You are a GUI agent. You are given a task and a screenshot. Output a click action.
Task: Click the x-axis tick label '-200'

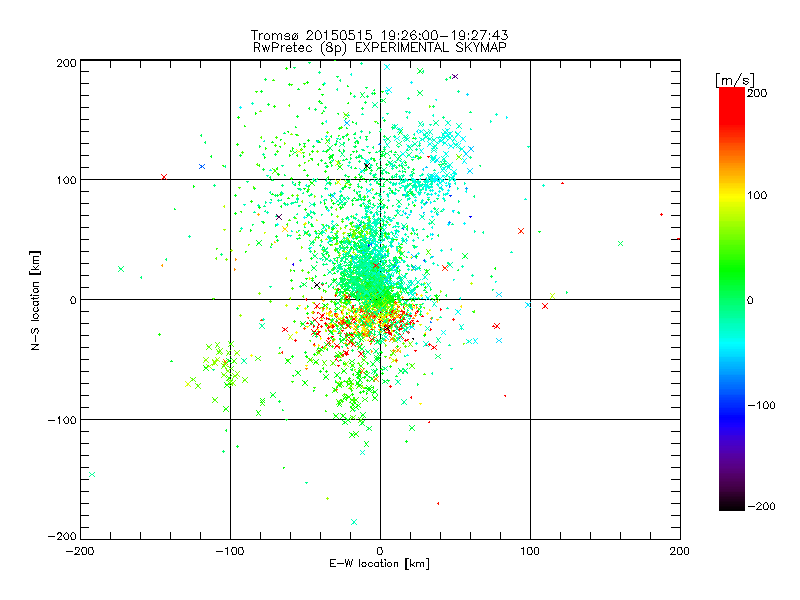click(x=80, y=551)
